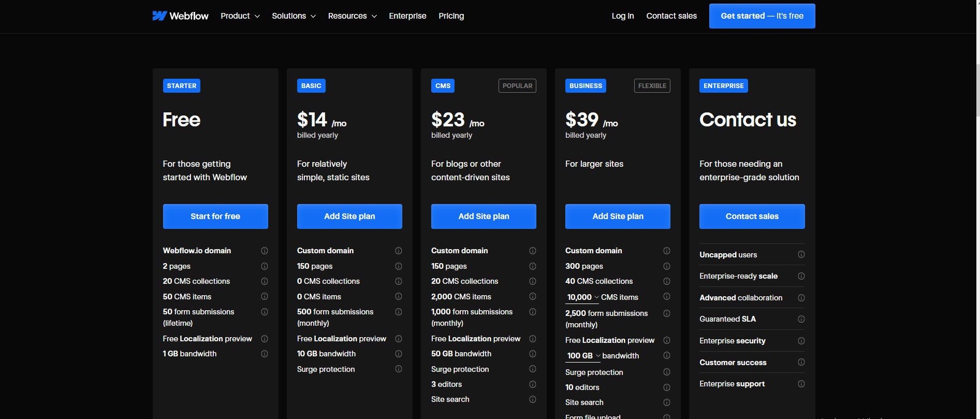The image size is (980, 419).
Task: Open info for 50 GB bandwidth
Action: pyautogui.click(x=533, y=354)
